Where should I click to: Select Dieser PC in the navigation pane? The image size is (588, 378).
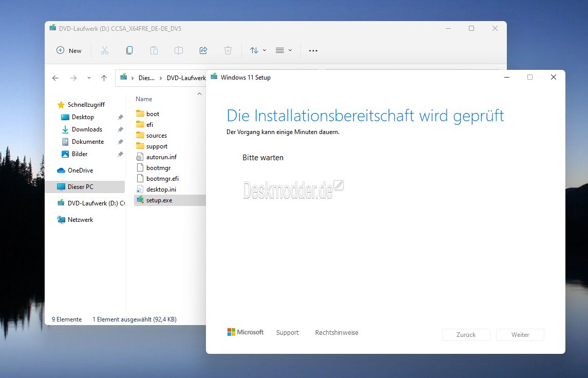click(x=85, y=187)
